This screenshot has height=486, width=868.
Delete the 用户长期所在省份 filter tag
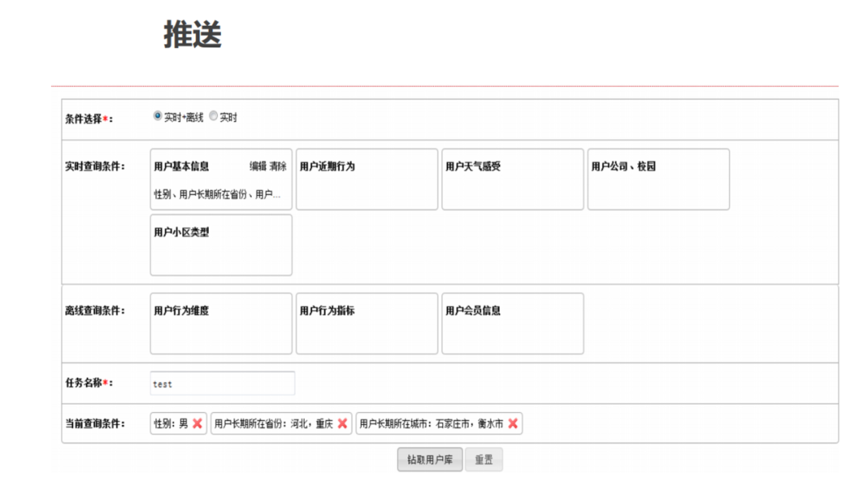point(343,423)
